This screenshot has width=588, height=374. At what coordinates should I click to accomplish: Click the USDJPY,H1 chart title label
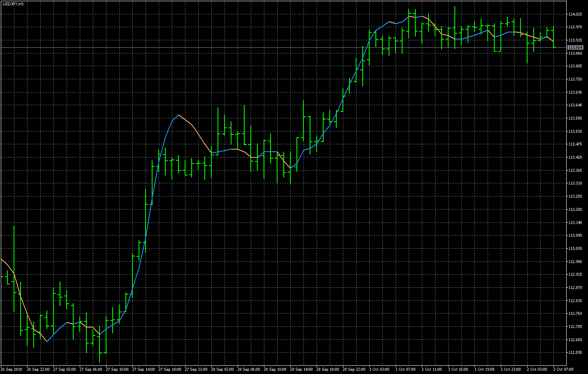click(13, 4)
